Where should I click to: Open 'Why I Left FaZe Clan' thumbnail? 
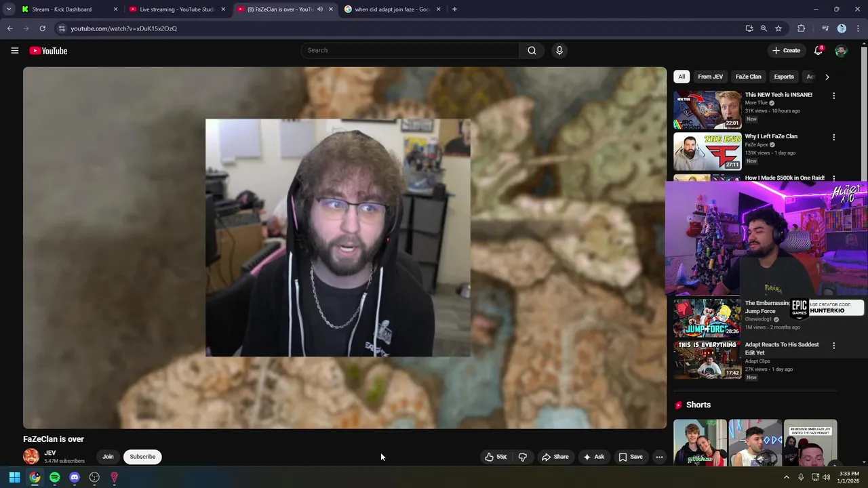pyautogui.click(x=707, y=151)
